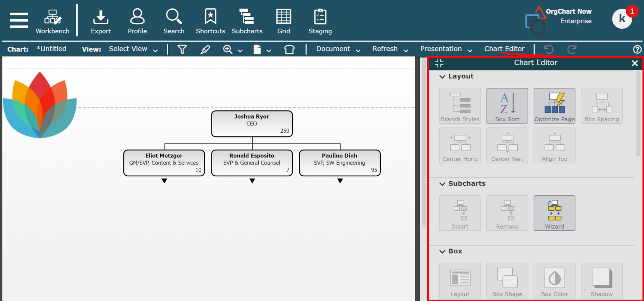Screen dimensions: 644x301
Task: Click the lotus logo image
Action: pos(40,105)
